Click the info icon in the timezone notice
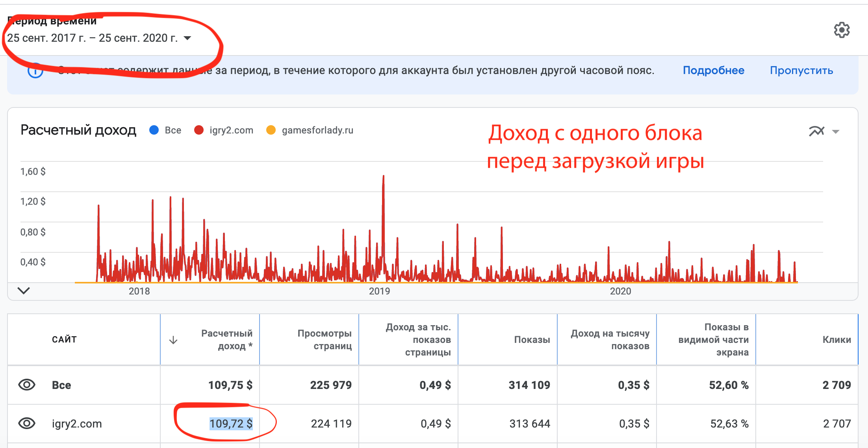Viewport: 868px width, 448px height. 35,71
